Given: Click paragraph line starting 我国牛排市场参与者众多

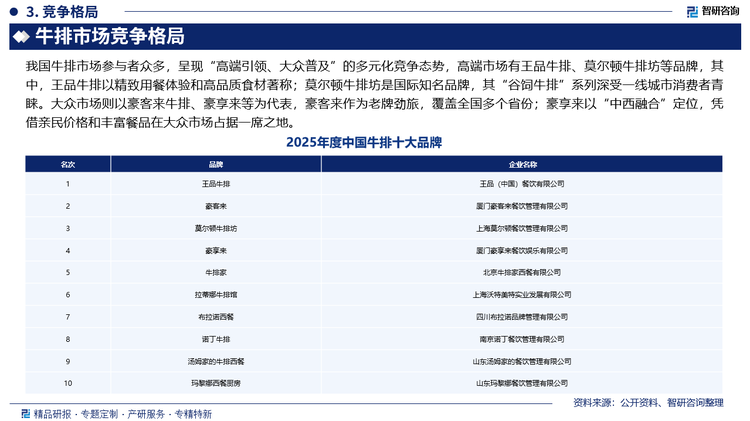Looking at the screenshot, I should [x=375, y=66].
